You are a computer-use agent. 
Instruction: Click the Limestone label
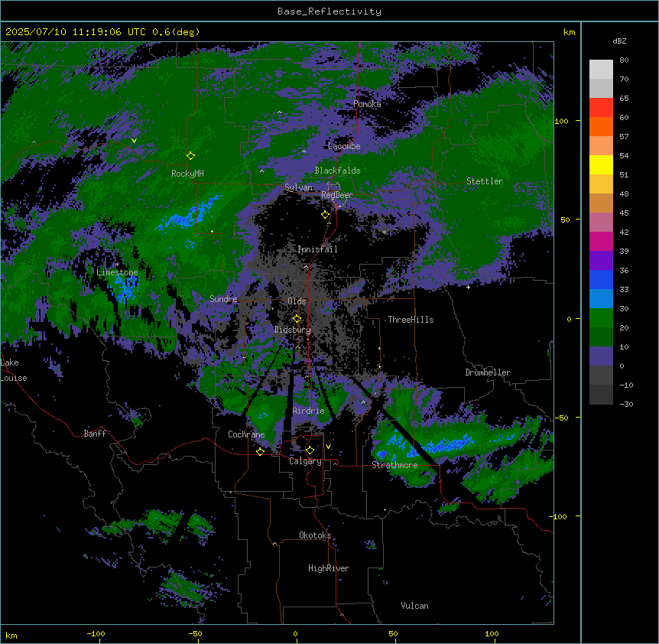[x=117, y=272]
